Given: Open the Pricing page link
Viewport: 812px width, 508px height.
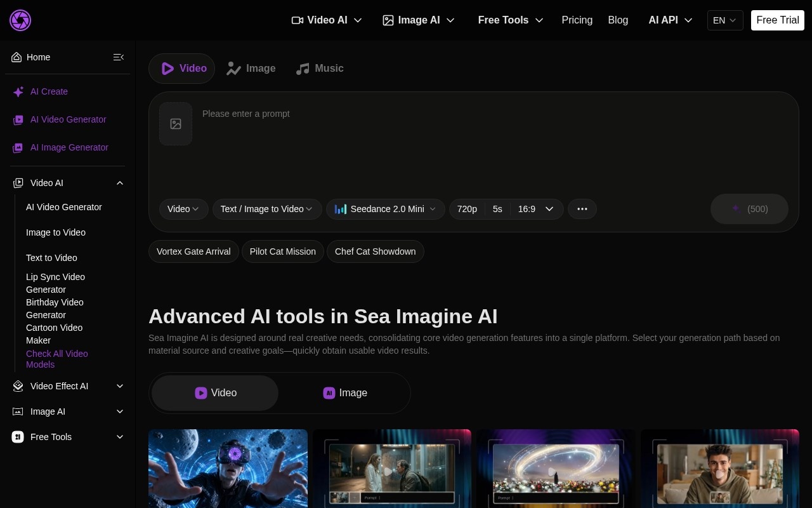Looking at the screenshot, I should (577, 20).
